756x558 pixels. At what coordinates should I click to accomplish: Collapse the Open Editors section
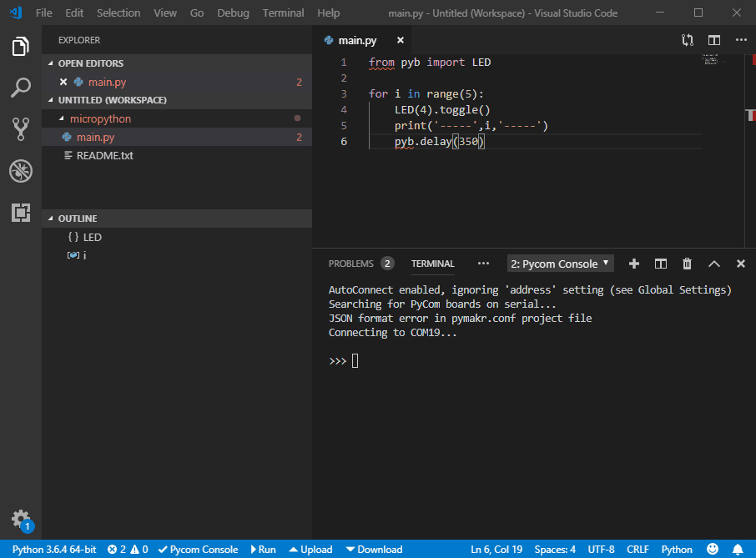(x=90, y=63)
